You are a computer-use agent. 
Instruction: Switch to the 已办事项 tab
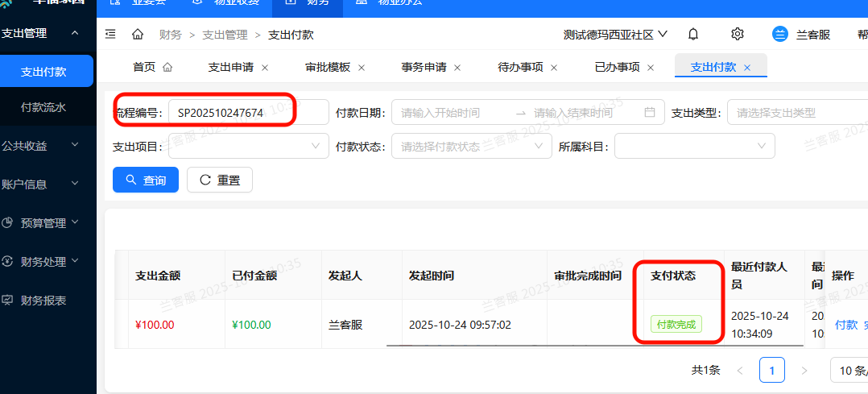click(x=617, y=67)
